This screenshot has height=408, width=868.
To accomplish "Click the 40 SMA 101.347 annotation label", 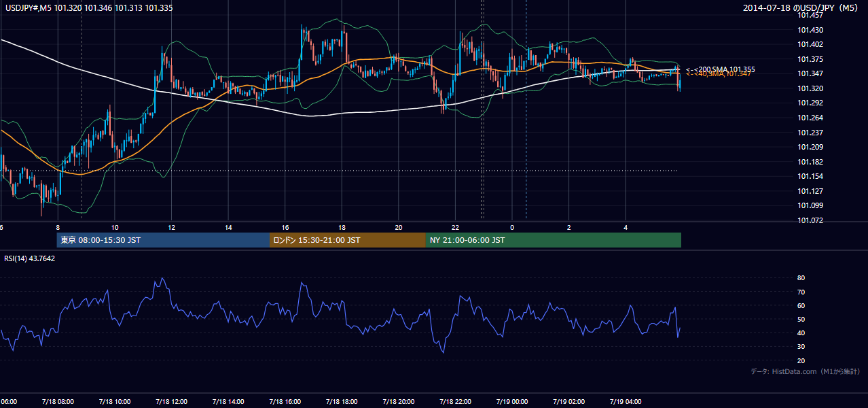I will (x=718, y=73).
